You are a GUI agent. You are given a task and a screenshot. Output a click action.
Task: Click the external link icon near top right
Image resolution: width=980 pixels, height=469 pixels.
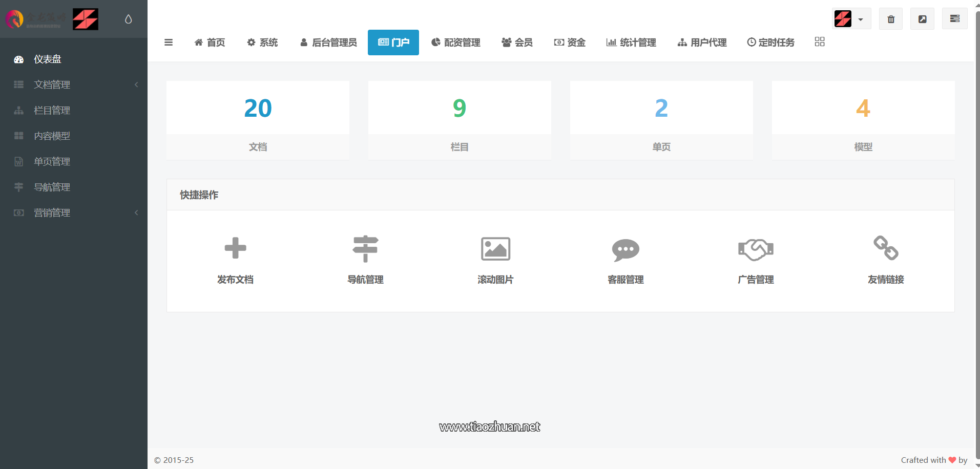click(x=922, y=18)
